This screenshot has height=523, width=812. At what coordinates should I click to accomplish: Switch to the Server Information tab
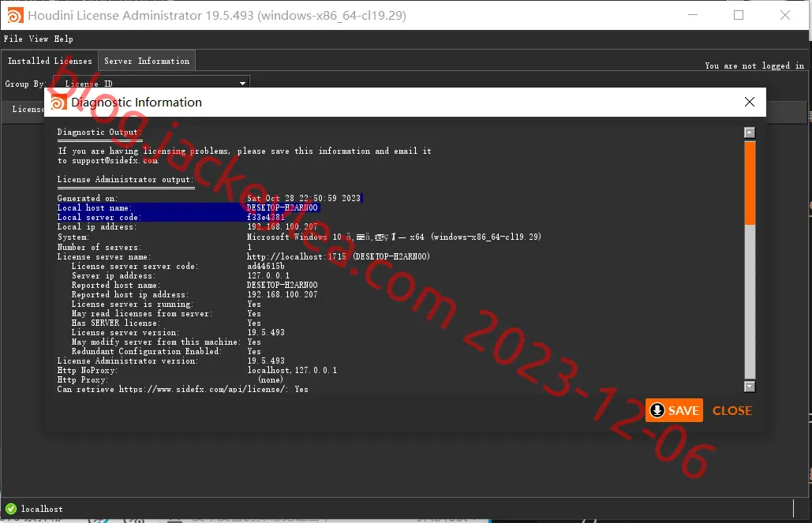pos(147,61)
